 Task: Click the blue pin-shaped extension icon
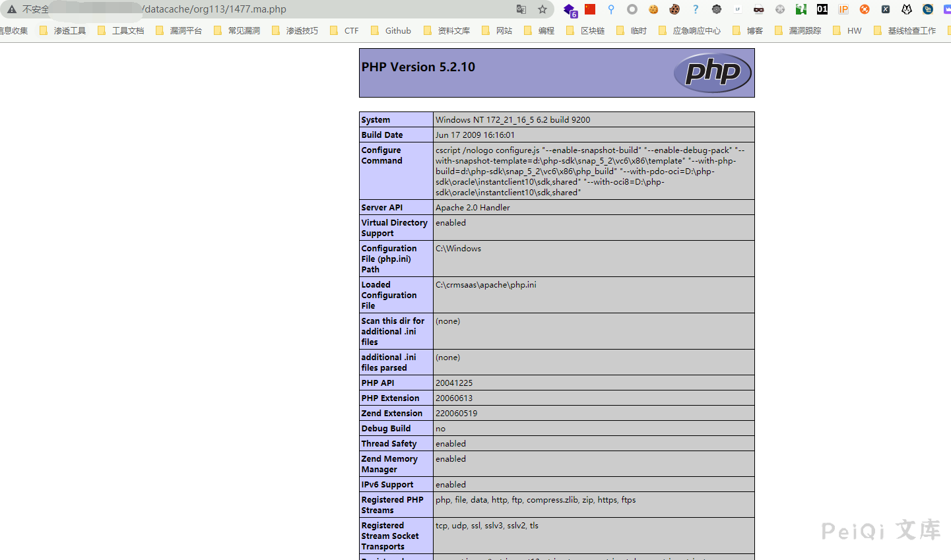(611, 9)
